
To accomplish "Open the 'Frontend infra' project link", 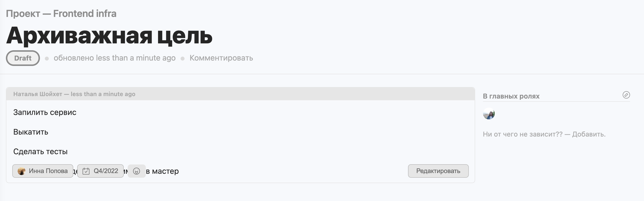I will click(85, 13).
